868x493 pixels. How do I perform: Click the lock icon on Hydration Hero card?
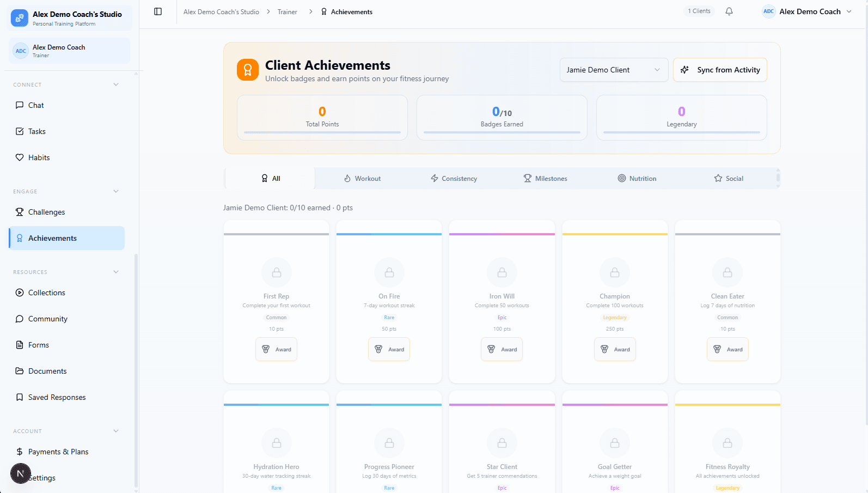coord(277,443)
